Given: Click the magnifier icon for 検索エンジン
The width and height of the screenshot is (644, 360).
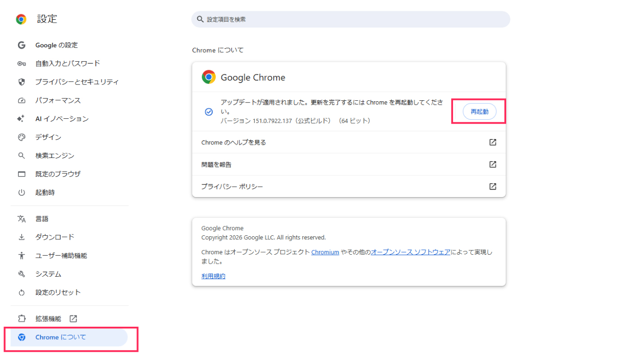Looking at the screenshot, I should [21, 156].
